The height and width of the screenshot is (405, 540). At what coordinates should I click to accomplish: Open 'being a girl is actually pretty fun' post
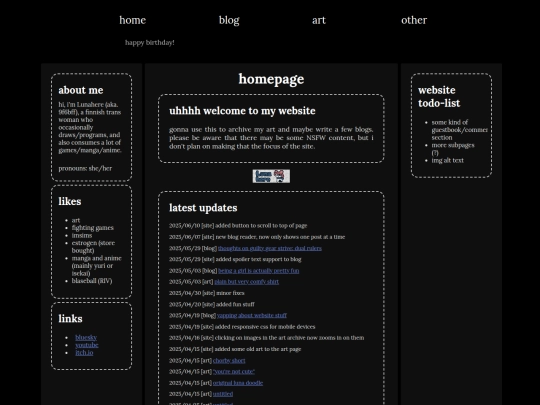259,271
